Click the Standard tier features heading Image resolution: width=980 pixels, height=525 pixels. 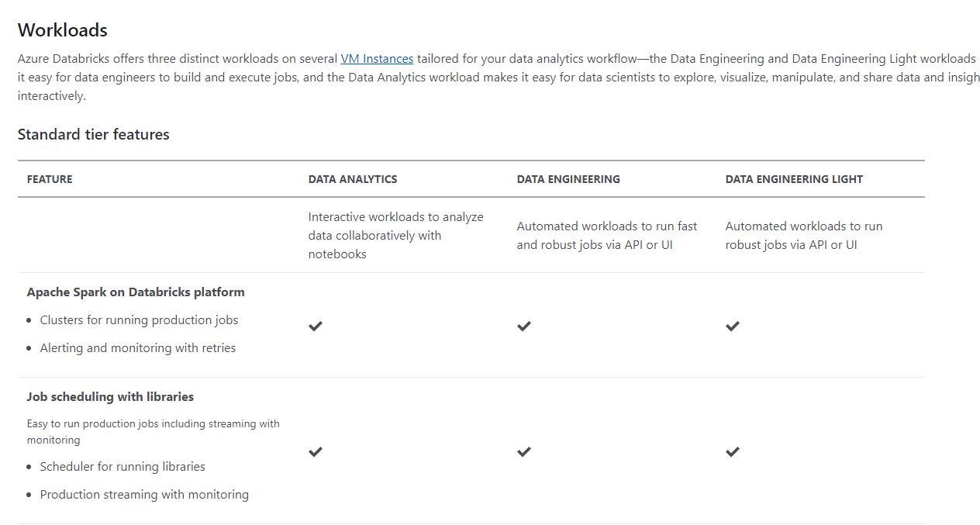pyautogui.click(x=93, y=134)
